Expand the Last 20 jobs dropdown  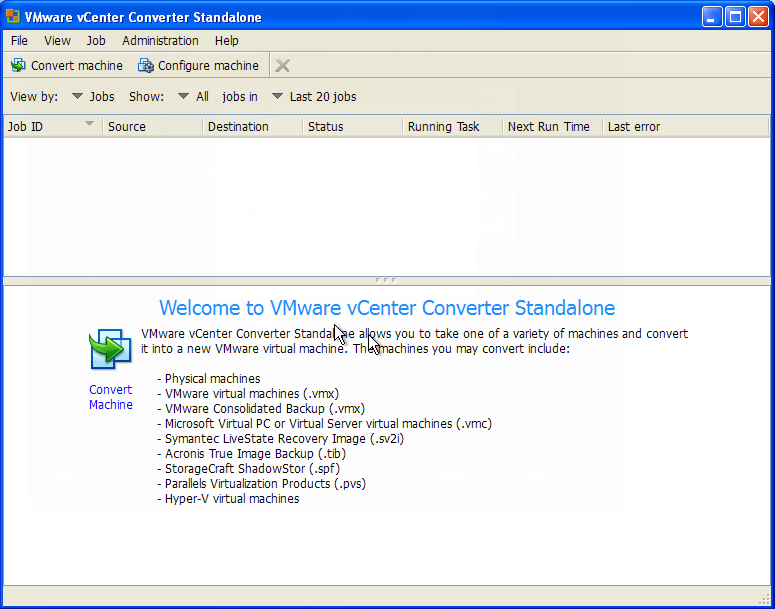[314, 96]
